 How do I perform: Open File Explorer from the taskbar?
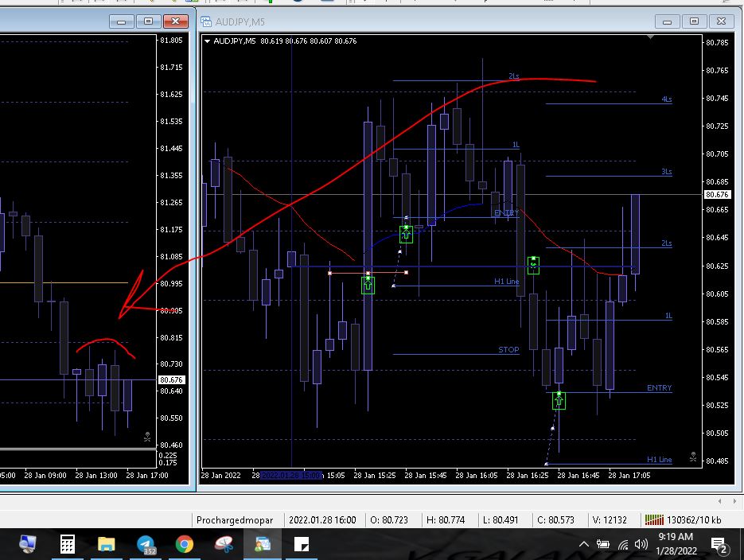point(107,545)
